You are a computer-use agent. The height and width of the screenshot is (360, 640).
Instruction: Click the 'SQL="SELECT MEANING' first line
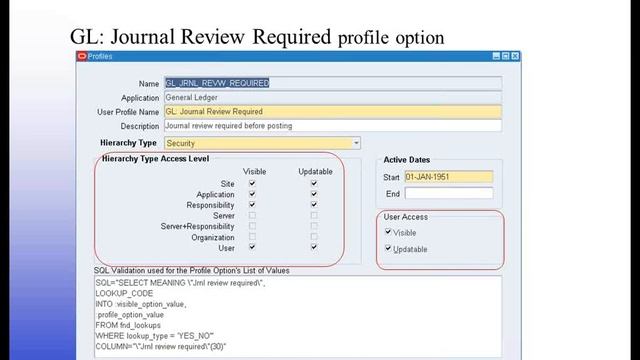(180, 283)
